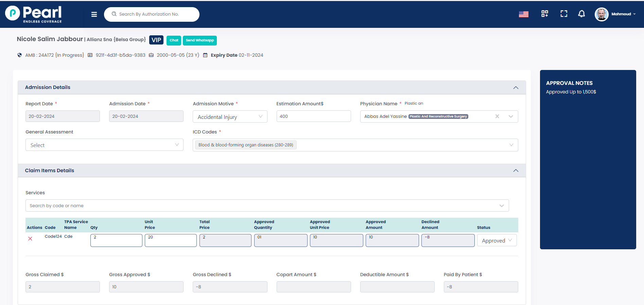Click the Estimation Amount field
Image resolution: width=644 pixels, height=305 pixels.
point(313,116)
